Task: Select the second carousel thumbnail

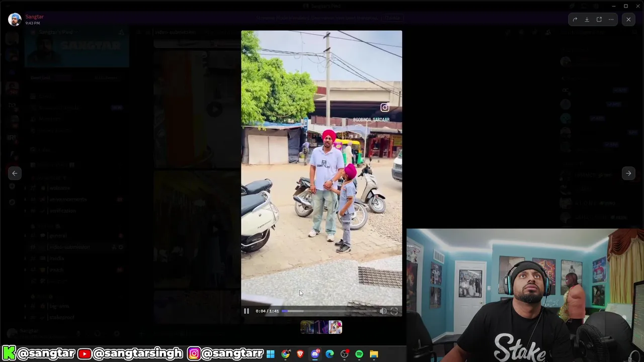Action: pos(321,327)
